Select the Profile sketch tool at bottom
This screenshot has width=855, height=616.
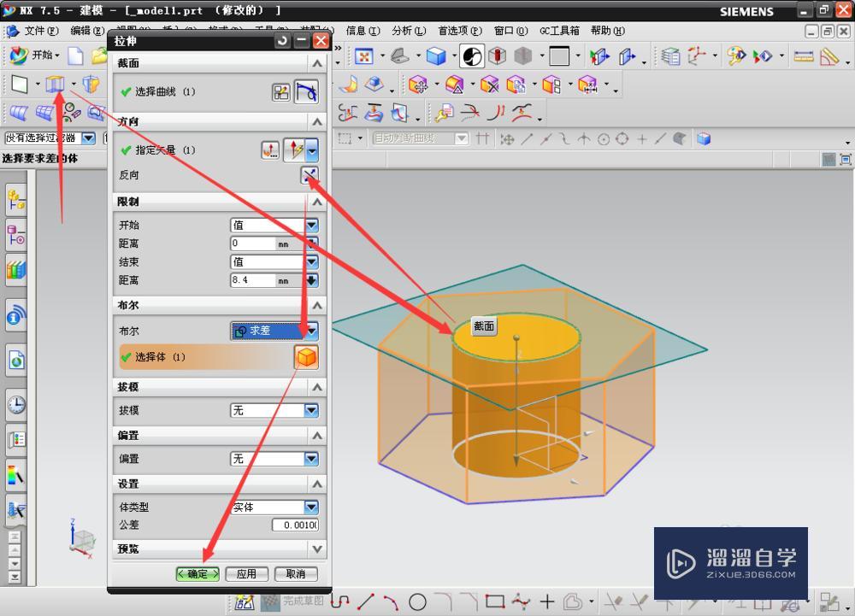[339, 601]
